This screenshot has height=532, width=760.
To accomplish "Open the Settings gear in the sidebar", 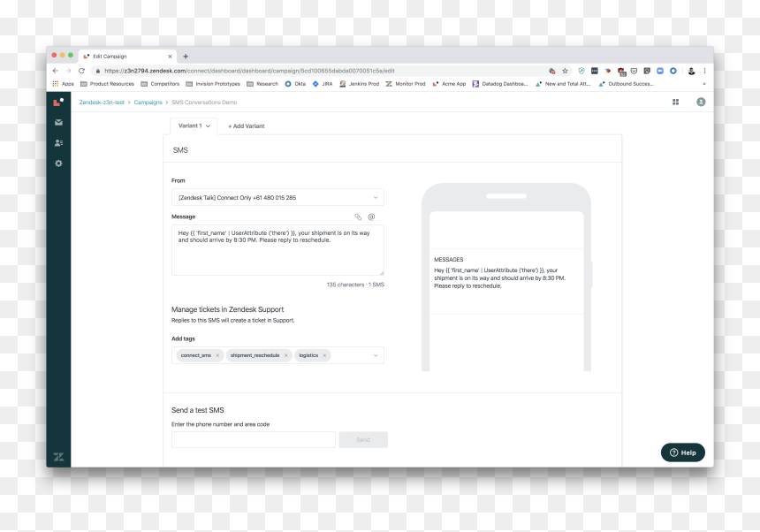I will coord(58,163).
